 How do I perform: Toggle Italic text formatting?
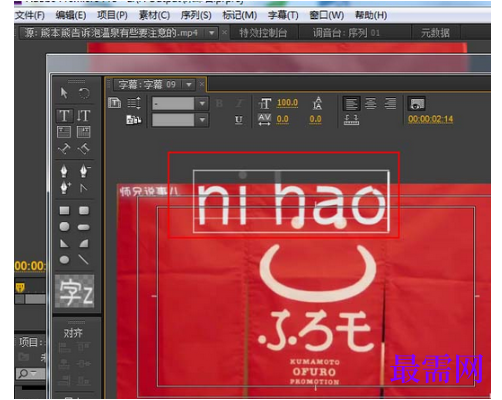pyautogui.click(x=239, y=104)
